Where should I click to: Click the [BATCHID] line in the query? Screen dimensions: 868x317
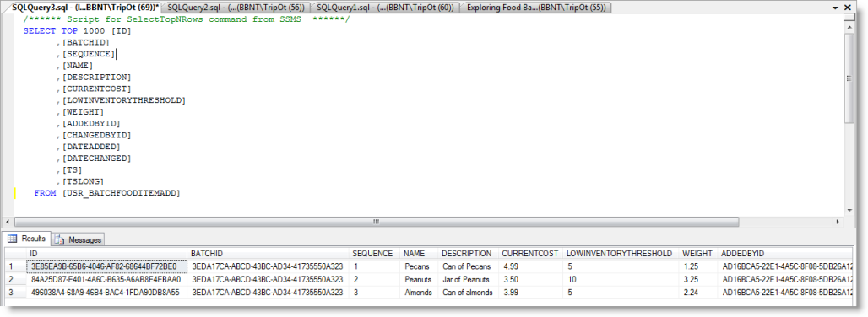(x=83, y=42)
